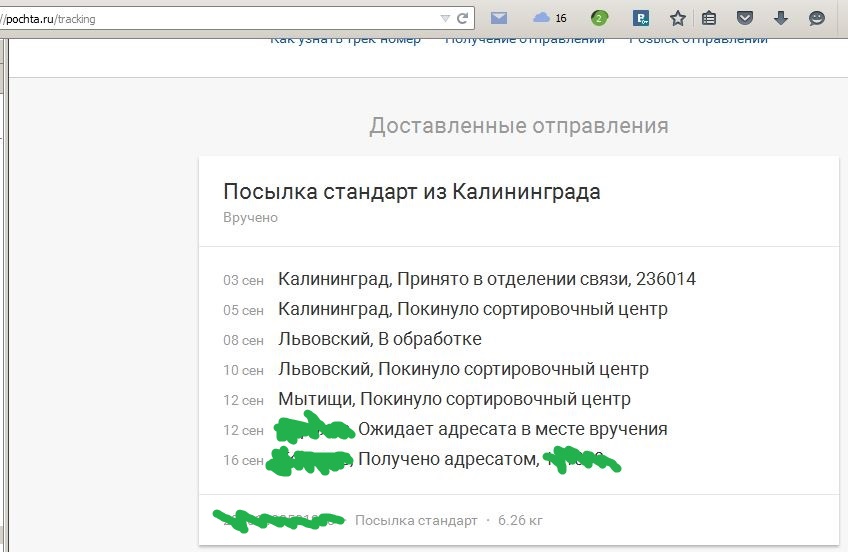Click the 'Получено адресатом' final status row
Image resolution: width=848 pixels, height=552 pixels.
(449, 459)
